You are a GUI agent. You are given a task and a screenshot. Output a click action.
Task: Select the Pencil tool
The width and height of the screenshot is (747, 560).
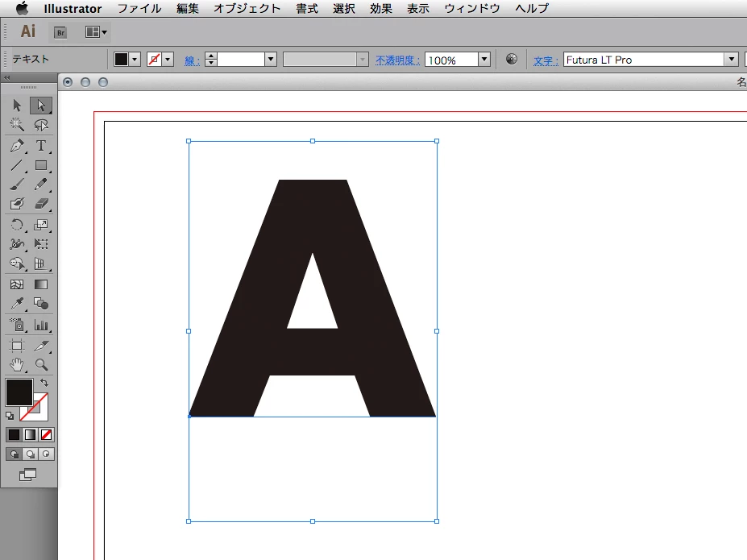tap(41, 185)
